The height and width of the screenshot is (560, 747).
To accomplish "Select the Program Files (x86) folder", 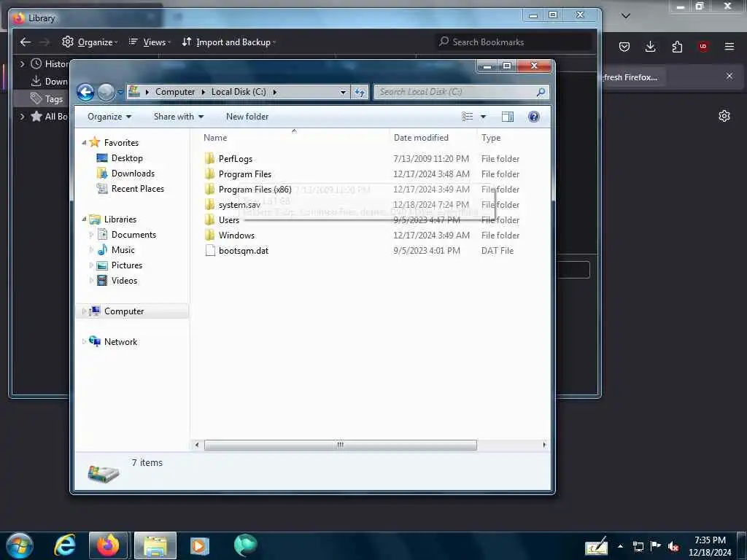I will (255, 190).
